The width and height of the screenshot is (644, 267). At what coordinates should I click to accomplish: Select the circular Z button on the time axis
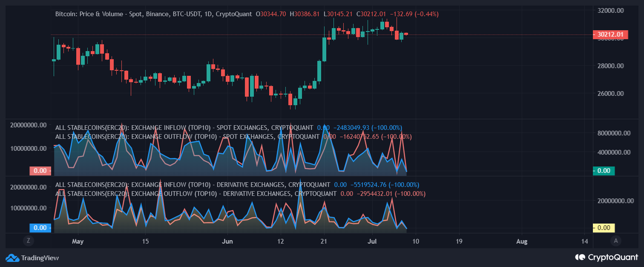coord(28,241)
